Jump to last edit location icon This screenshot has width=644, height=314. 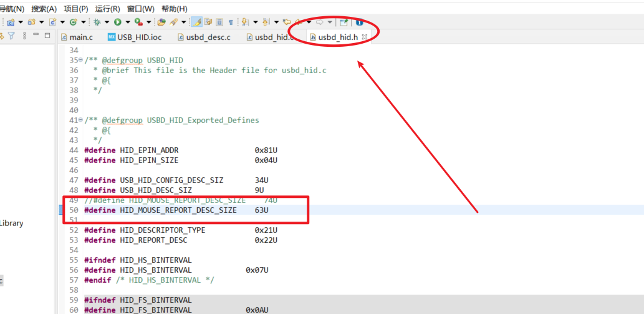[287, 22]
